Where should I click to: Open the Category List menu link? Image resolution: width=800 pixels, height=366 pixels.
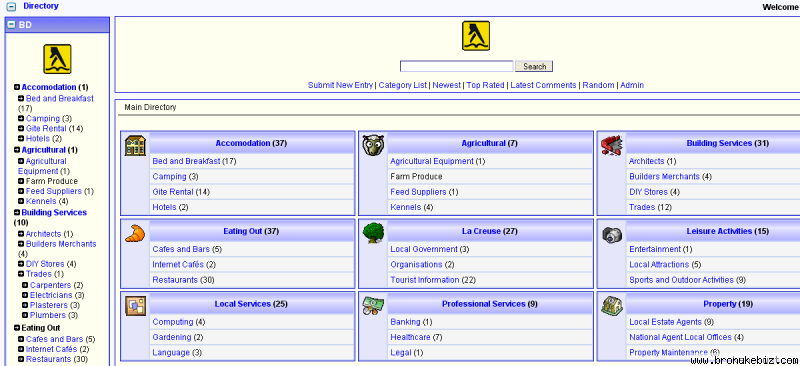pyautogui.click(x=403, y=85)
